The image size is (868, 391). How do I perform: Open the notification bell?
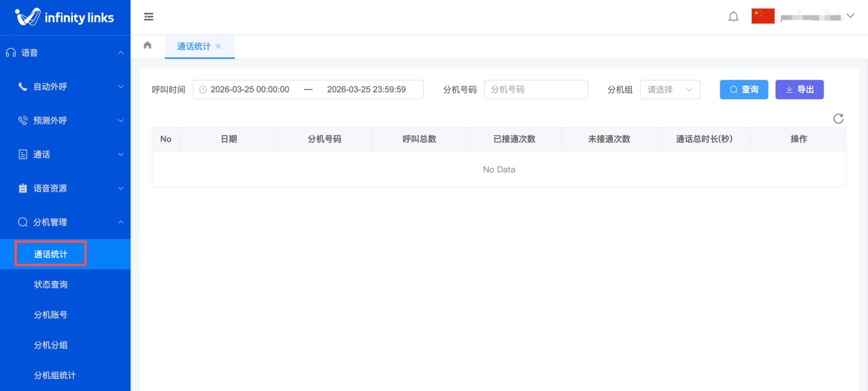[x=733, y=17]
